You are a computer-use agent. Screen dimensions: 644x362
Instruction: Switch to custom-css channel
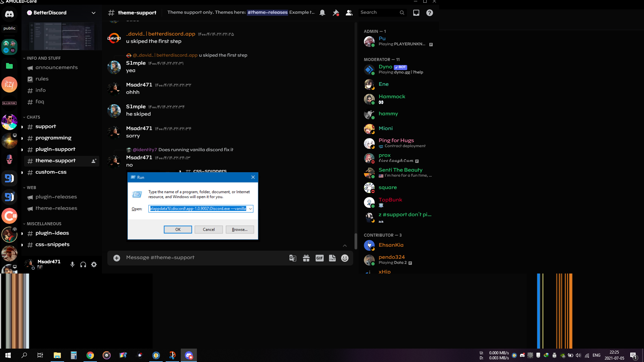(x=62, y=172)
